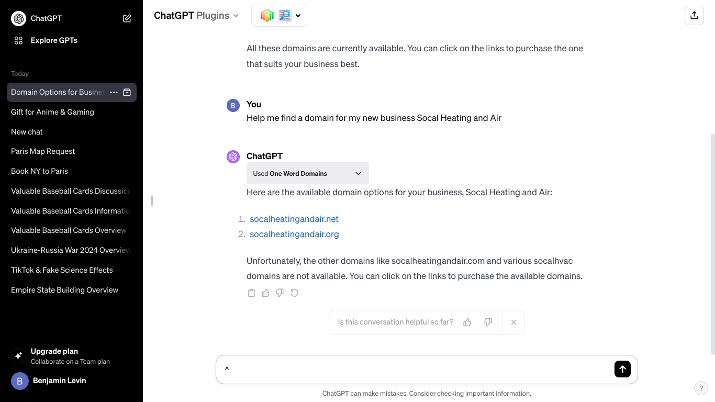Give thumbs up under the ChatGPT response
This screenshot has height=402, width=715.
pos(265,293)
